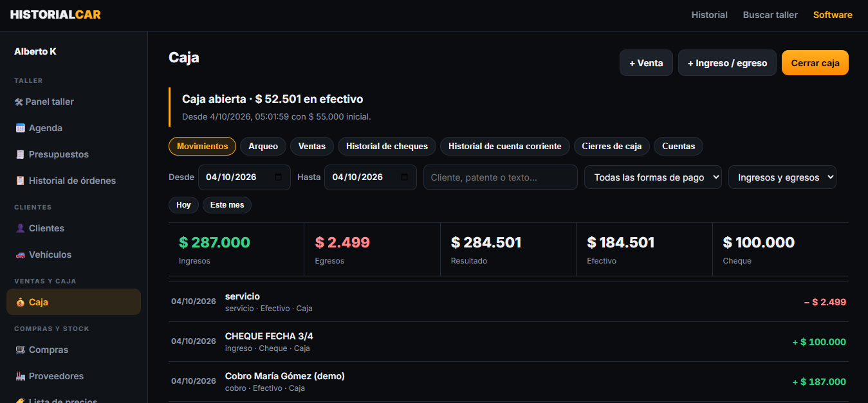868x403 pixels.
Task: Click the $ 2.499 Egresos total
Action: coord(342,242)
